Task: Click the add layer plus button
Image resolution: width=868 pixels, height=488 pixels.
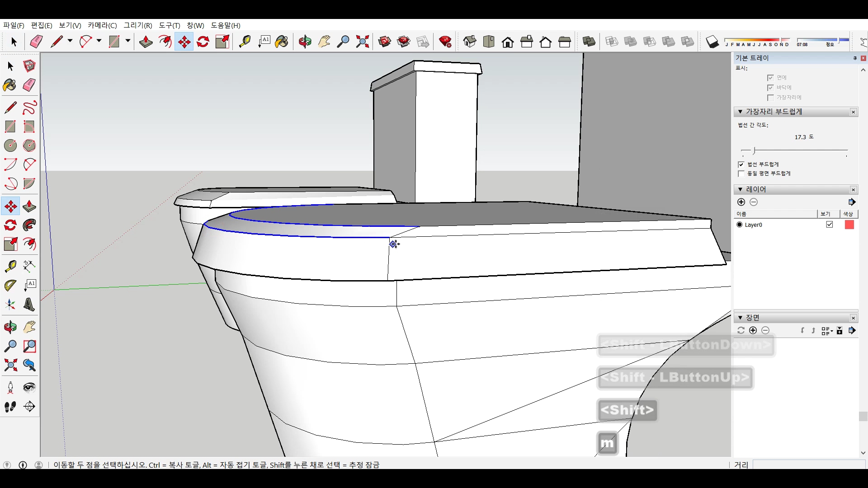Action: tap(741, 202)
